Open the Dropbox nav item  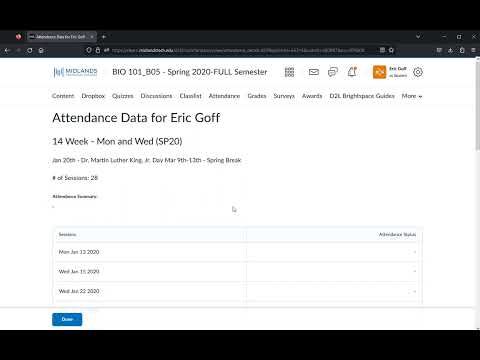click(93, 96)
